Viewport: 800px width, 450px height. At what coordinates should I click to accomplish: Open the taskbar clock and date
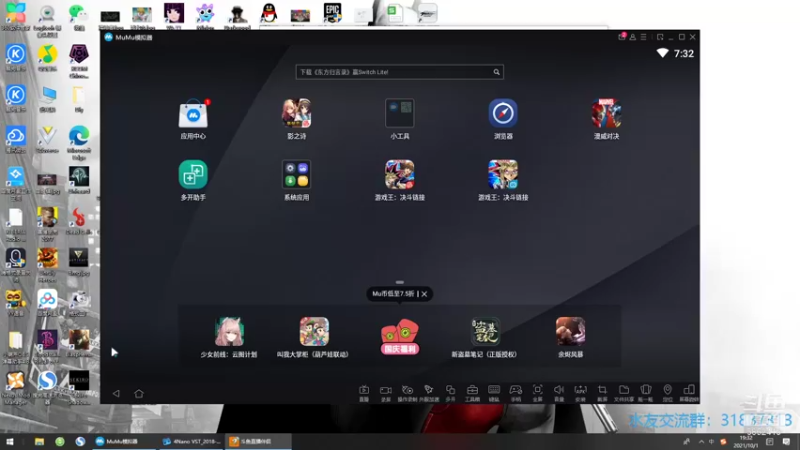click(x=746, y=441)
